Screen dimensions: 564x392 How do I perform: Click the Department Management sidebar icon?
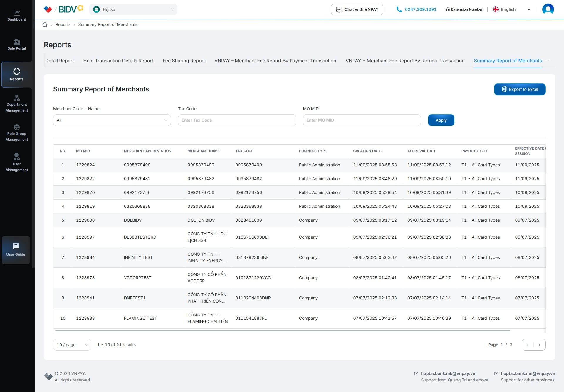tap(16, 98)
